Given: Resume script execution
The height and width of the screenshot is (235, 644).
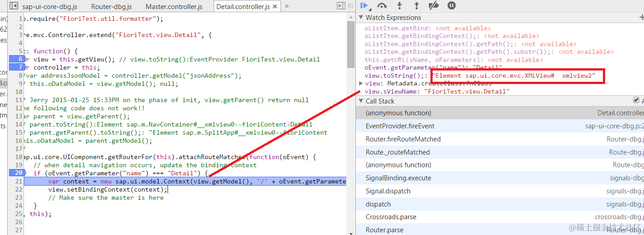Looking at the screenshot, I should [364, 6].
